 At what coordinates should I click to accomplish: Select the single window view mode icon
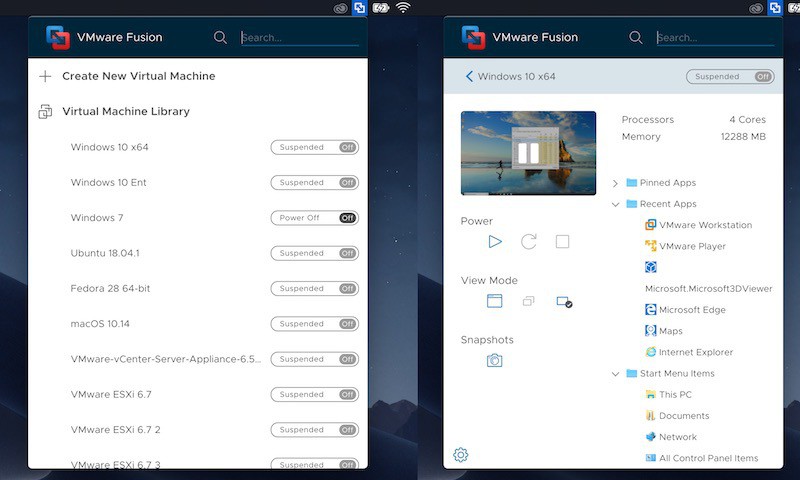(494, 301)
